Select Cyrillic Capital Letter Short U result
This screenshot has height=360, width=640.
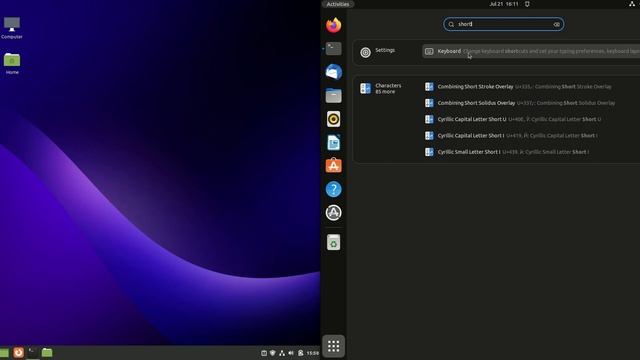pyautogui.click(x=513, y=119)
